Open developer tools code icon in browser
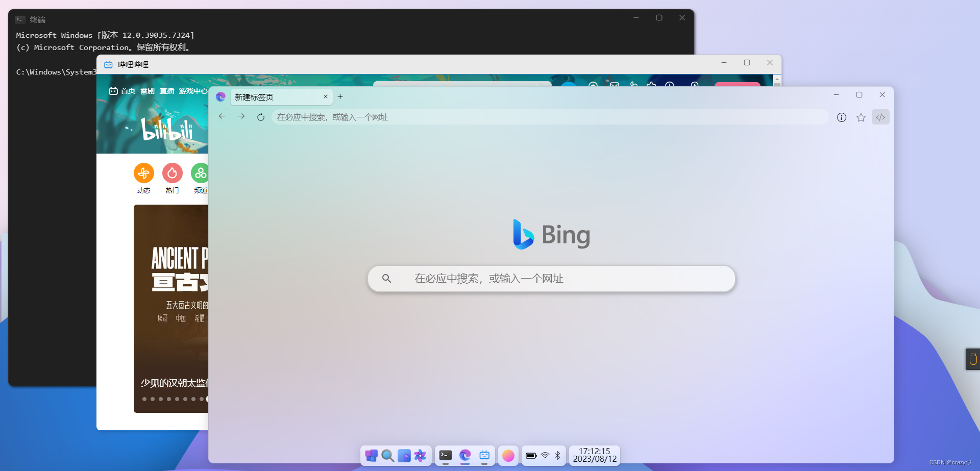This screenshot has width=980, height=471. pyautogui.click(x=880, y=117)
